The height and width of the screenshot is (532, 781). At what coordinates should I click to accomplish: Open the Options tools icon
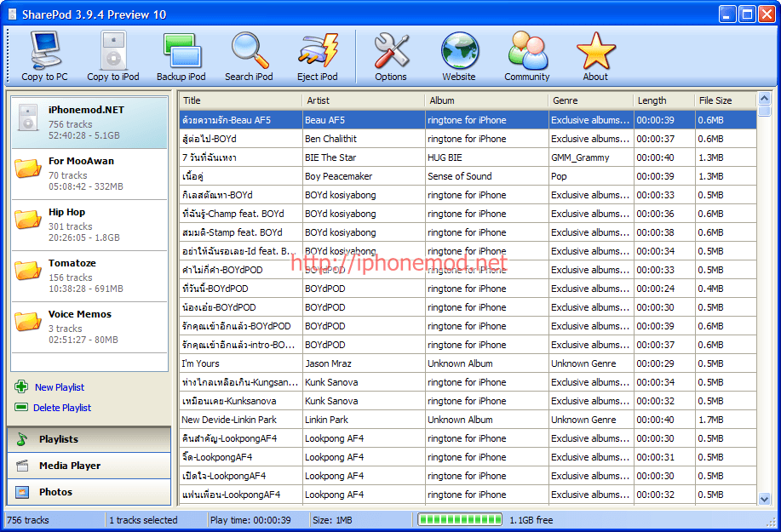coord(391,50)
